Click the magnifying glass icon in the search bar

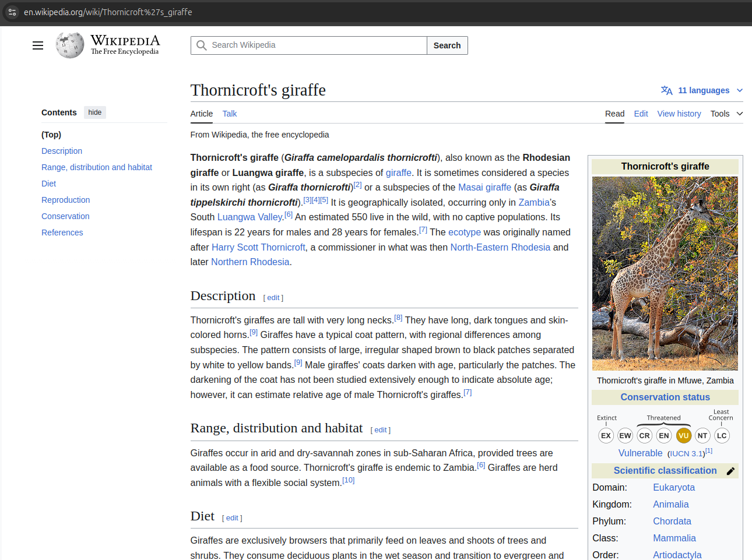201,45
